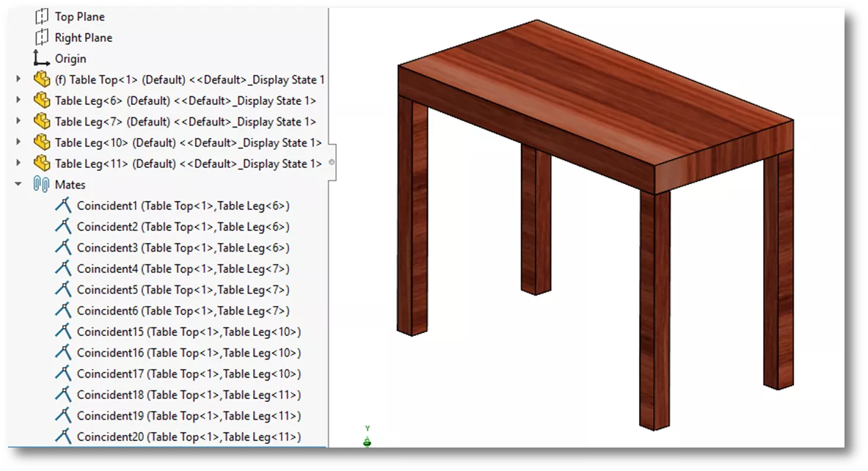Click the Coincident16 mate icon
Screen dimensions: 868x471
[x=64, y=353]
